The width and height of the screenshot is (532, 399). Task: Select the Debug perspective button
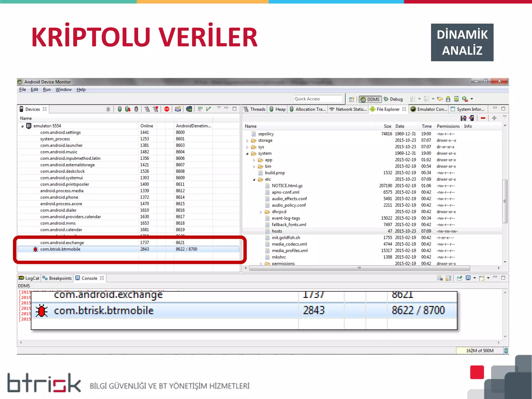point(393,99)
